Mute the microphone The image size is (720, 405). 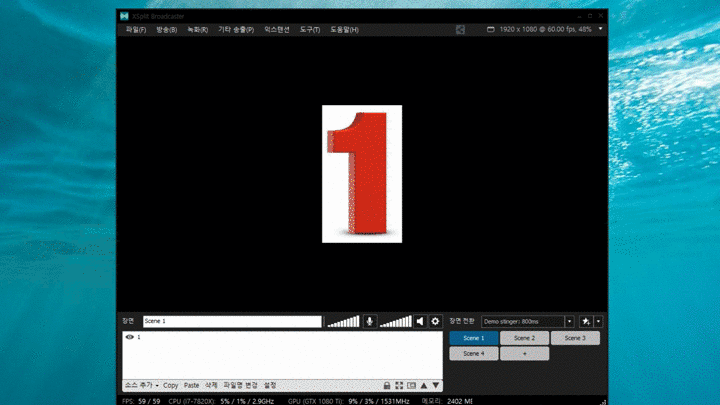coord(370,321)
